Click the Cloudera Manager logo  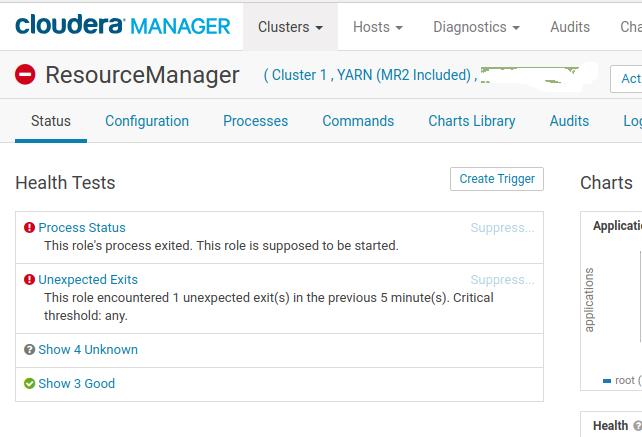coord(122,26)
